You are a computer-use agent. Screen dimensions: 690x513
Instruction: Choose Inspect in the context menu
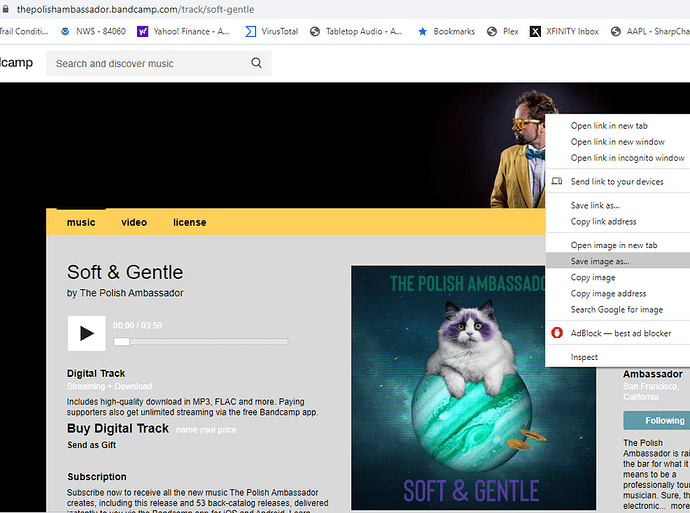[x=617, y=357]
